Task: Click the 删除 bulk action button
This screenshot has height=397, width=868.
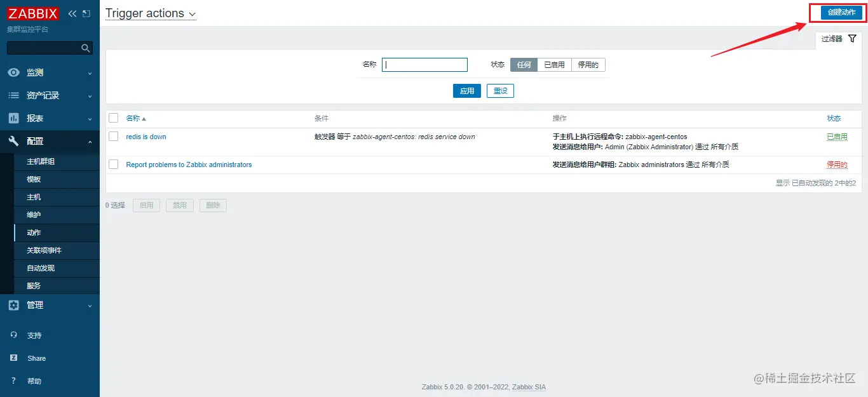Action: 213,205
